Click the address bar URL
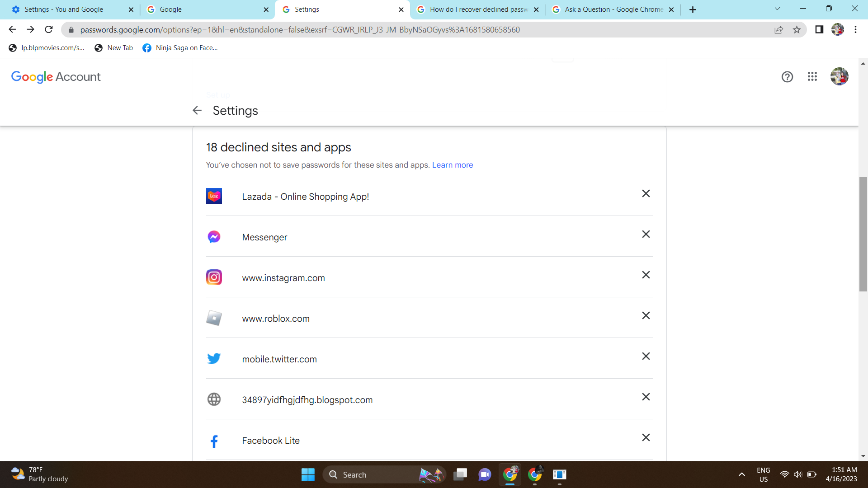This screenshot has width=868, height=488. click(300, 30)
